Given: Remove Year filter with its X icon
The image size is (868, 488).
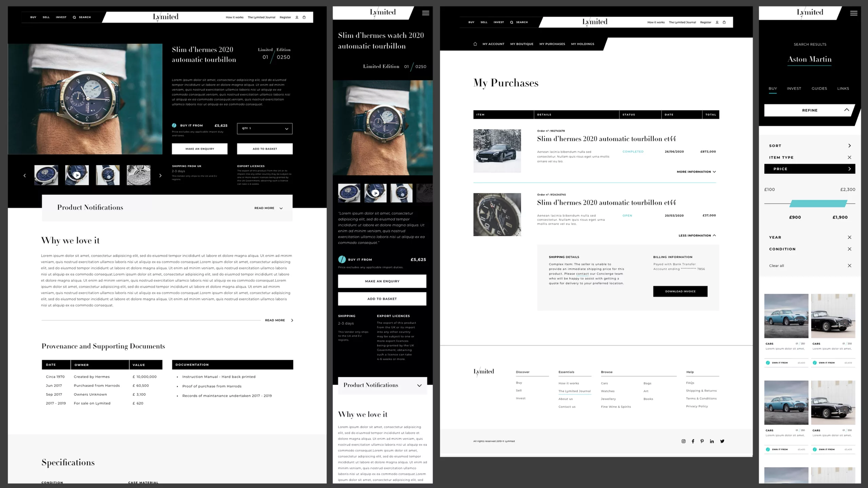Looking at the screenshot, I should [849, 237].
